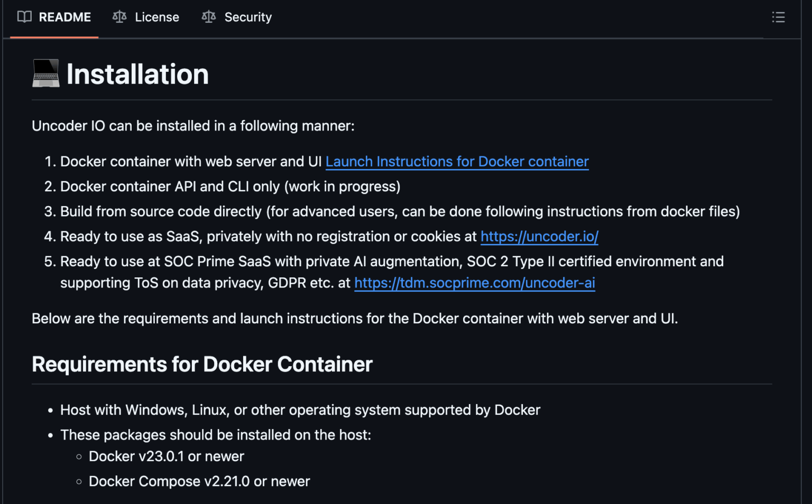The height and width of the screenshot is (504, 812).
Task: Click the book icon next to README
Action: [x=23, y=16]
